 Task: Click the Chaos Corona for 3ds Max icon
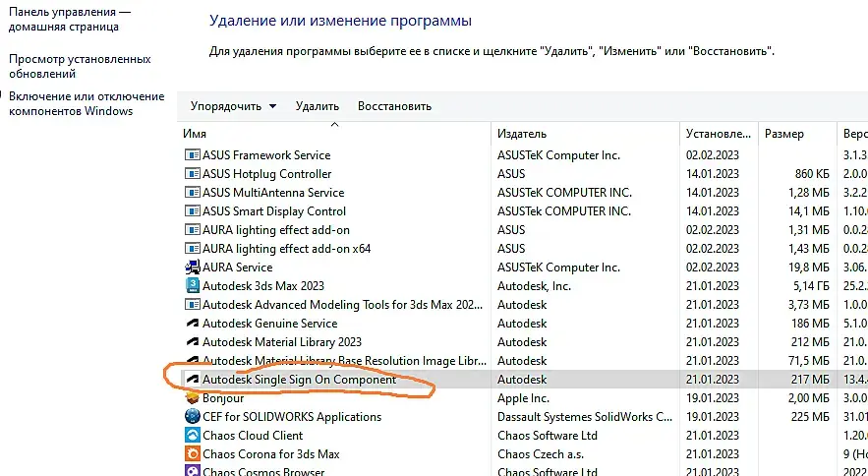(193, 454)
